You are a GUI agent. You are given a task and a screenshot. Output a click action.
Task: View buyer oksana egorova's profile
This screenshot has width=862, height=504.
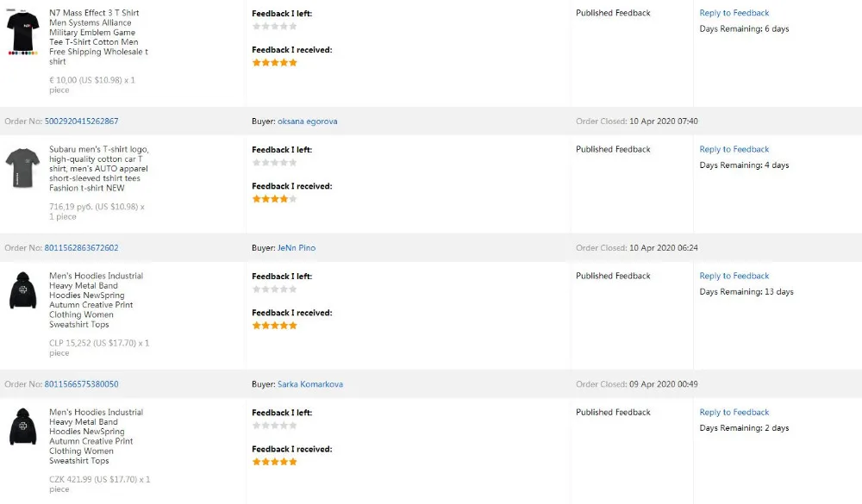pos(308,121)
